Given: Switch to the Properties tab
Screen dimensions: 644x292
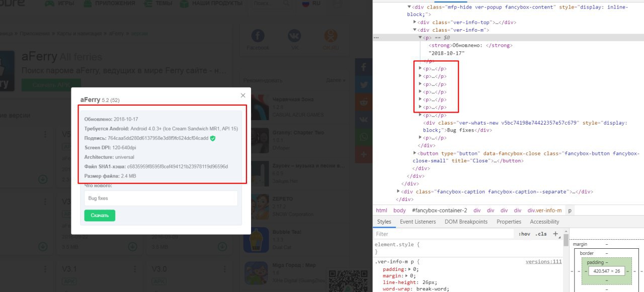Looking at the screenshot, I should coord(509,222).
